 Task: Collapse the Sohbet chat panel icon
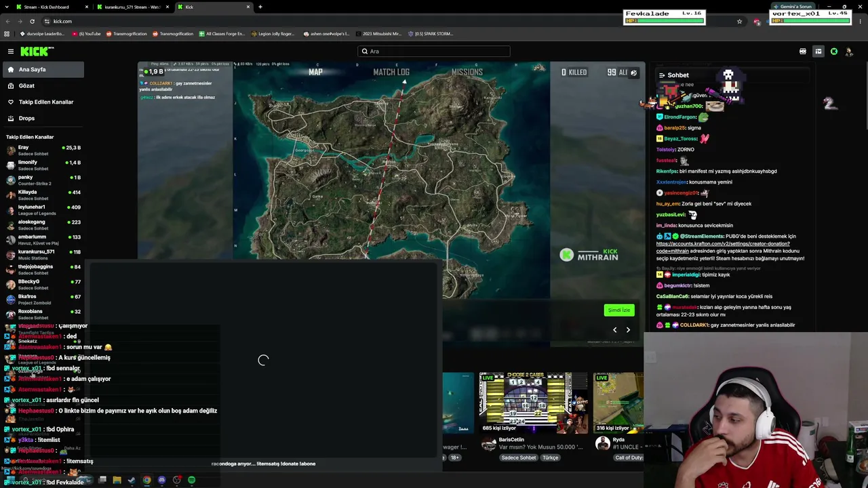661,75
